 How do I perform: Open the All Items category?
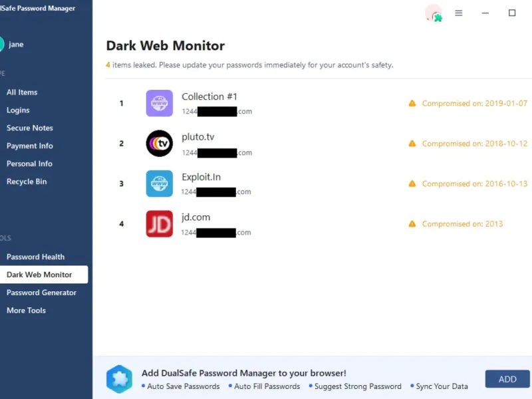tap(22, 92)
